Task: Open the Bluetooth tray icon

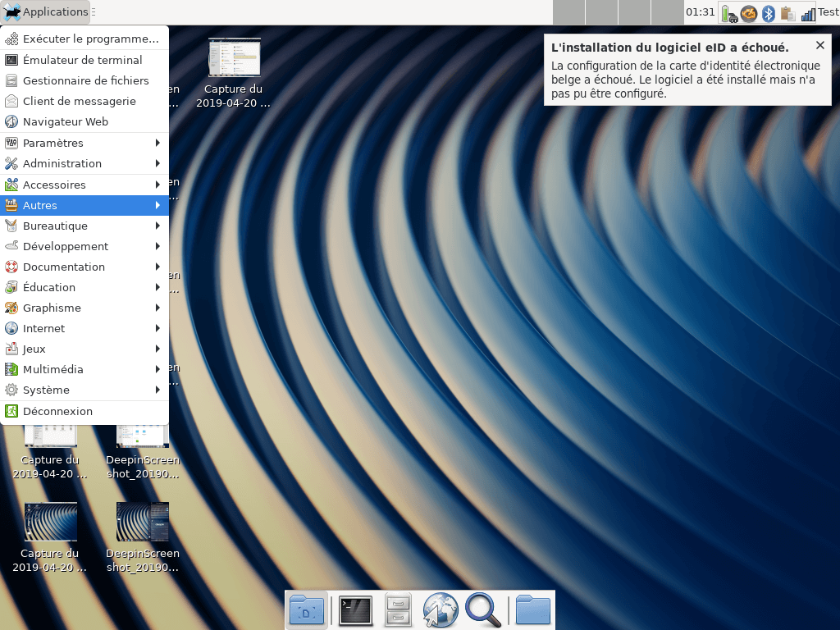Action: (x=768, y=13)
